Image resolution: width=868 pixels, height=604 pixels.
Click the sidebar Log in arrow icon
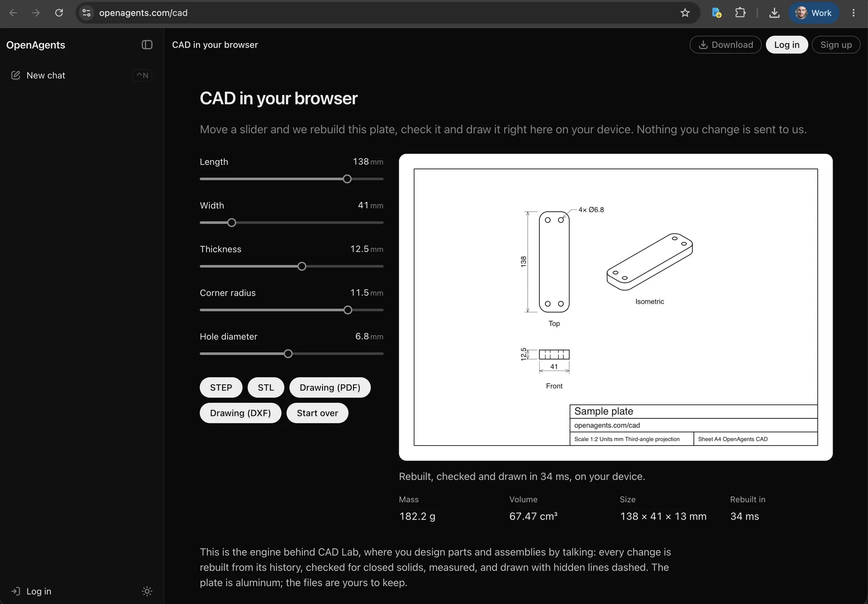coord(16,591)
